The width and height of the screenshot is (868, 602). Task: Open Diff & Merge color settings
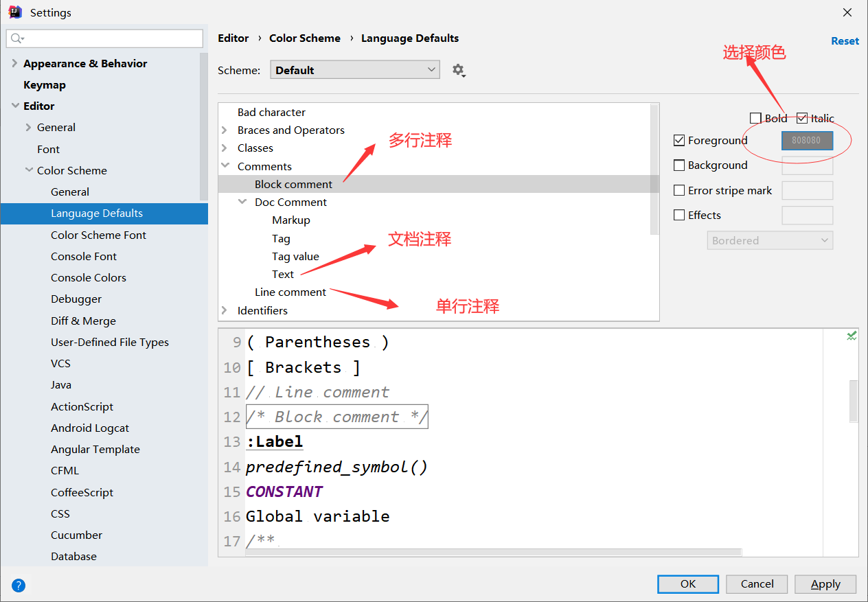(83, 321)
